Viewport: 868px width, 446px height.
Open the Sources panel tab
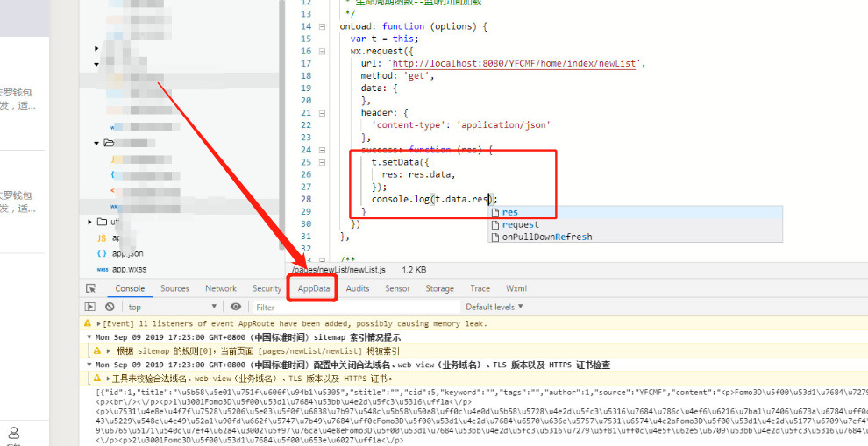(174, 288)
